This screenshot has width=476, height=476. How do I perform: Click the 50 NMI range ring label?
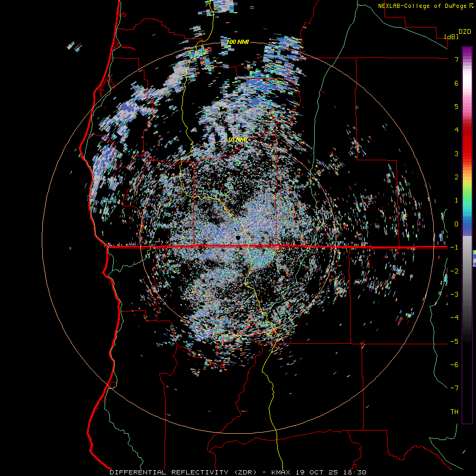pos(237,140)
